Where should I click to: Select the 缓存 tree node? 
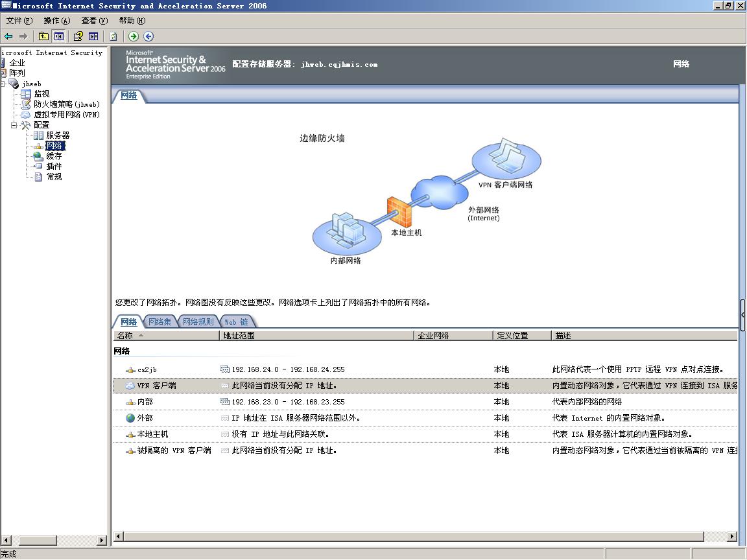tap(54, 156)
